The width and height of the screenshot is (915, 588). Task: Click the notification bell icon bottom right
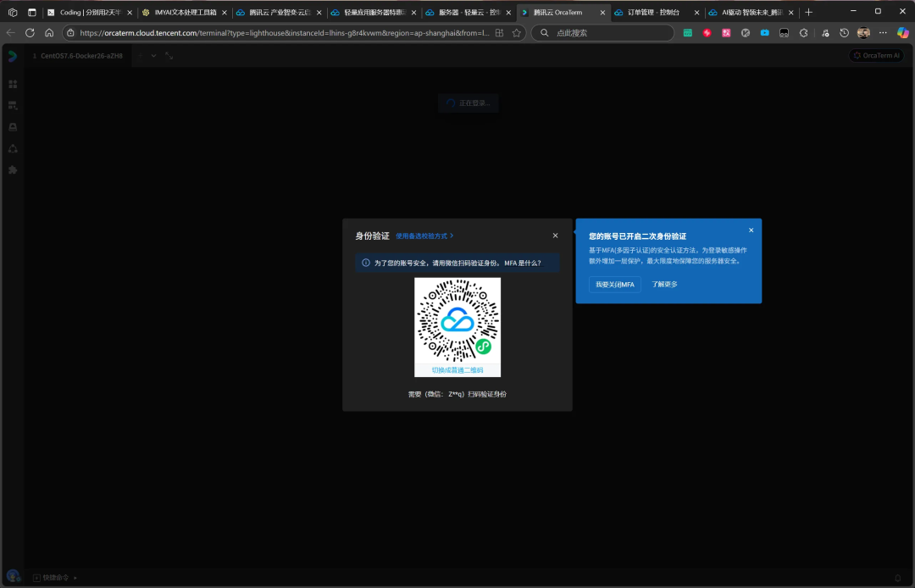point(898,578)
